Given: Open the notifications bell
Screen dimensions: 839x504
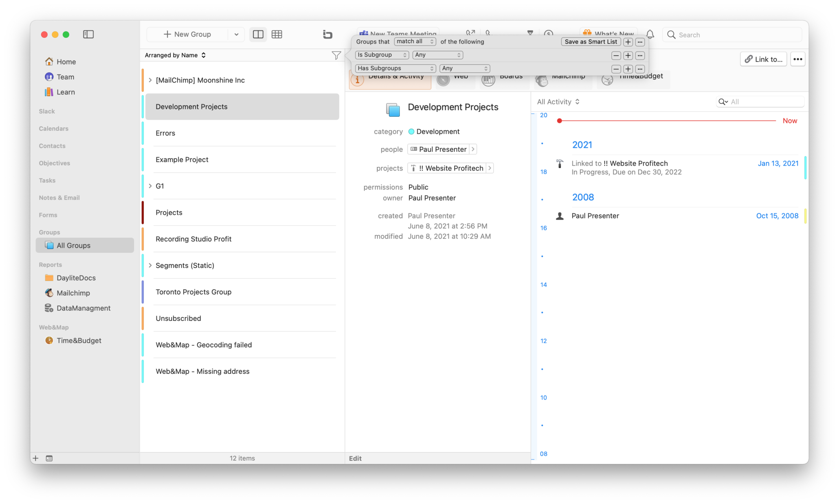Looking at the screenshot, I should (650, 34).
